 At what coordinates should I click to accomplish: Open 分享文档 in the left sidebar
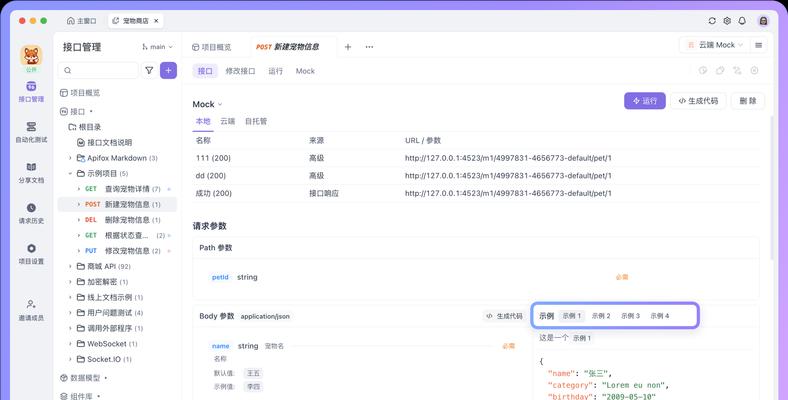pos(31,173)
